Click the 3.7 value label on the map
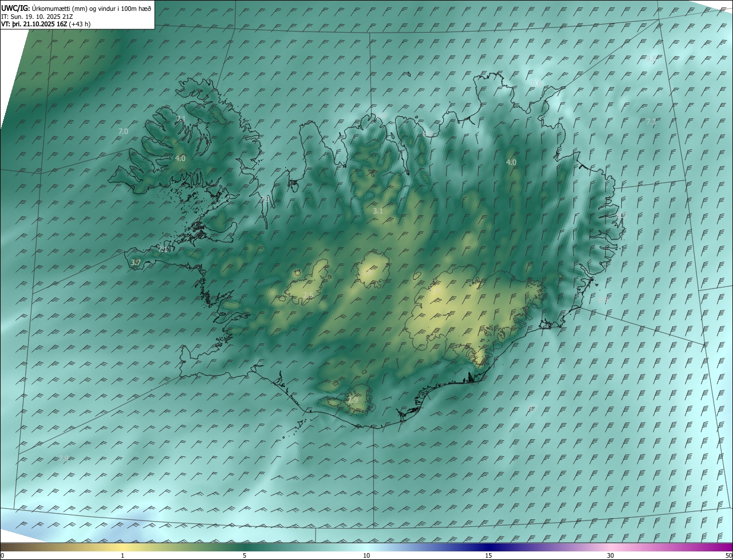This screenshot has width=733, height=560. pos(136,263)
